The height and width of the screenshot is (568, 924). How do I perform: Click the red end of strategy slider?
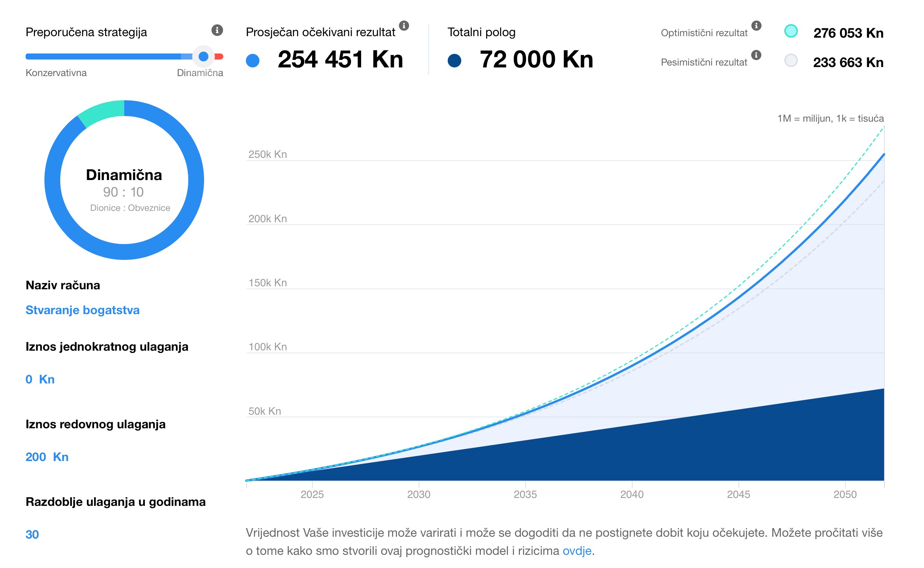point(220,56)
